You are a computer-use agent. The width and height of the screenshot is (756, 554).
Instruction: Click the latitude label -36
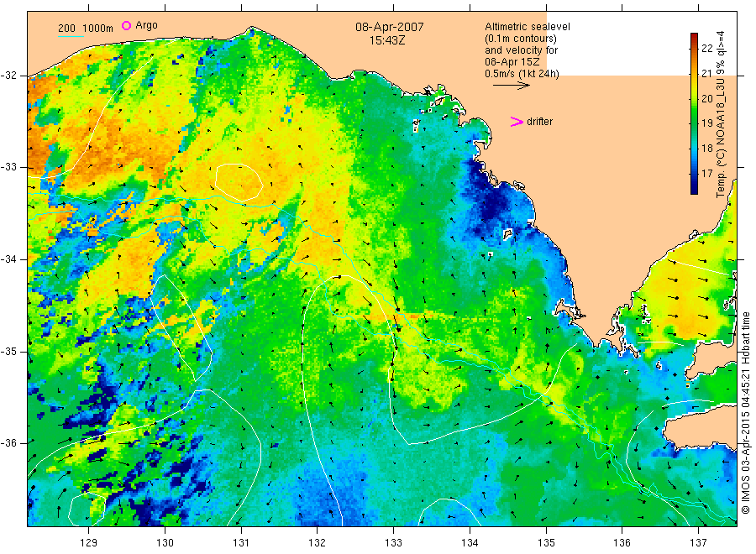pyautogui.click(x=8, y=442)
